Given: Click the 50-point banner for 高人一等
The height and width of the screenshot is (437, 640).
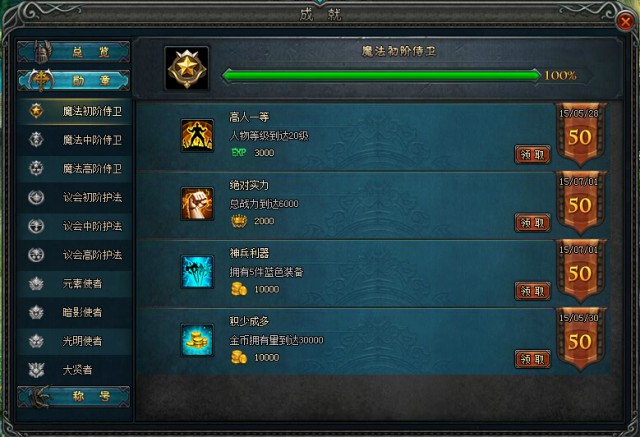Looking at the screenshot, I should 580,135.
